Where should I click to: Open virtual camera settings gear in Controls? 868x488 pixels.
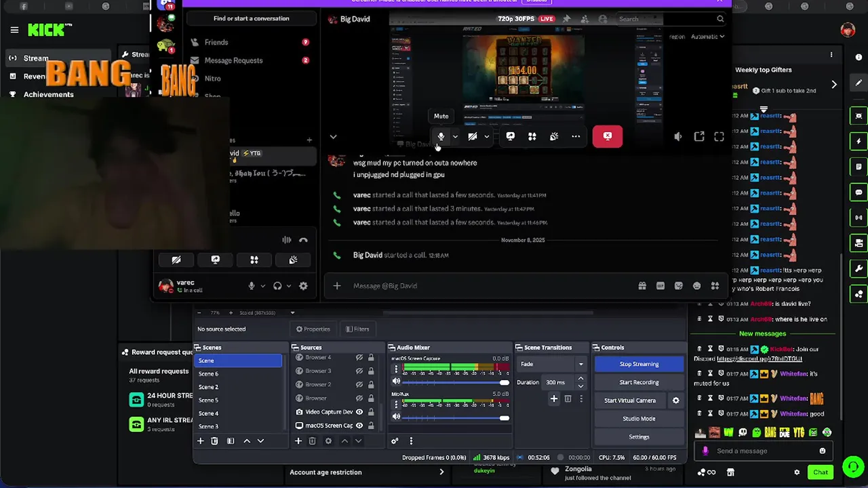pos(675,401)
